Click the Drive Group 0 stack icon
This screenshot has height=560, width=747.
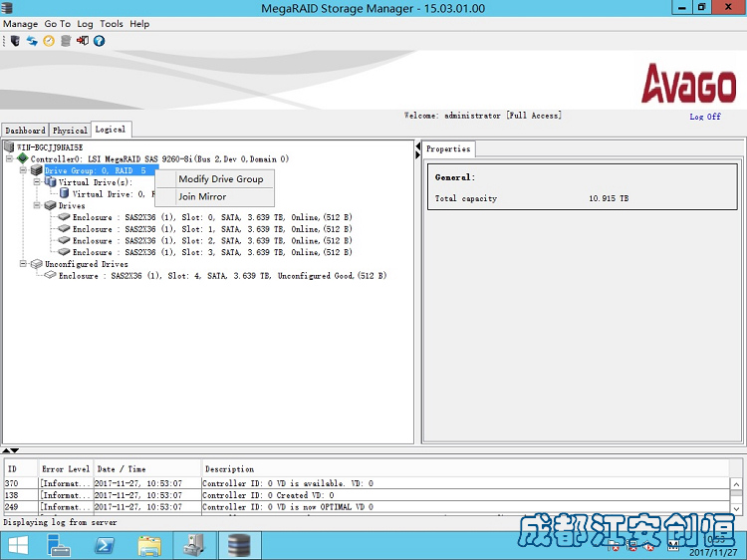click(36, 170)
